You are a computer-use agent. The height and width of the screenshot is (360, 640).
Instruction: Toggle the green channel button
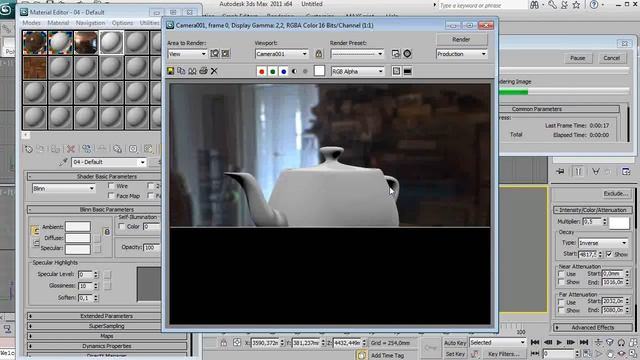273,71
